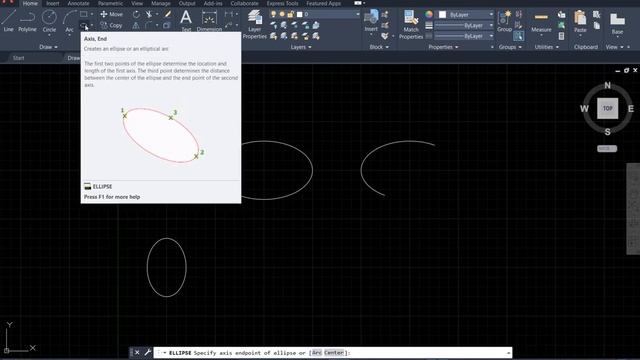The width and height of the screenshot is (640, 360).
Task: Switch to the Collaborate ribbon tab
Action: click(244, 3)
